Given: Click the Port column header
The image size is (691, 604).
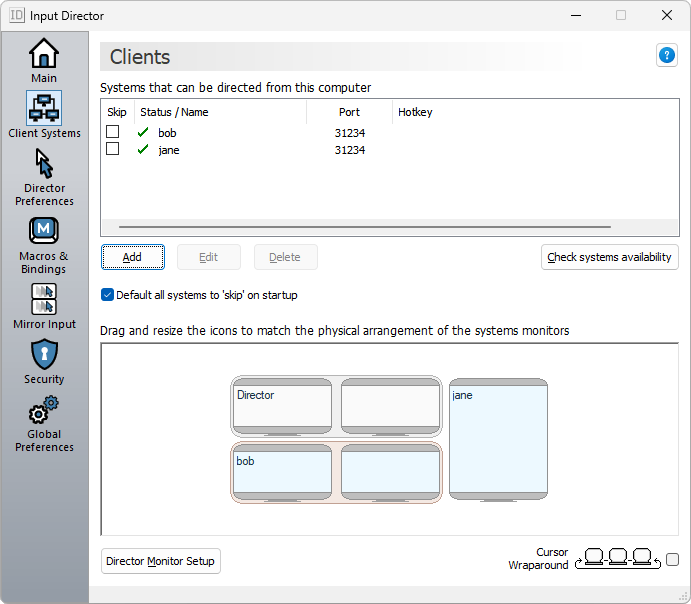Looking at the screenshot, I should tap(349, 112).
